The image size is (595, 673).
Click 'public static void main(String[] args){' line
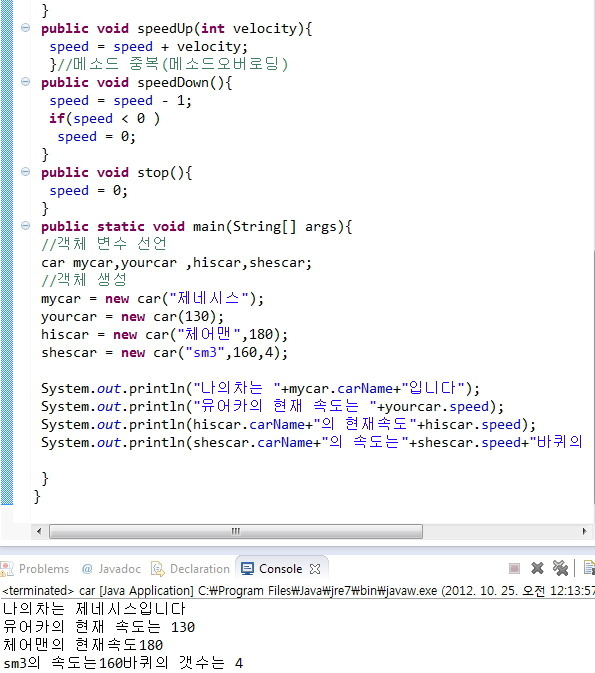point(197,226)
